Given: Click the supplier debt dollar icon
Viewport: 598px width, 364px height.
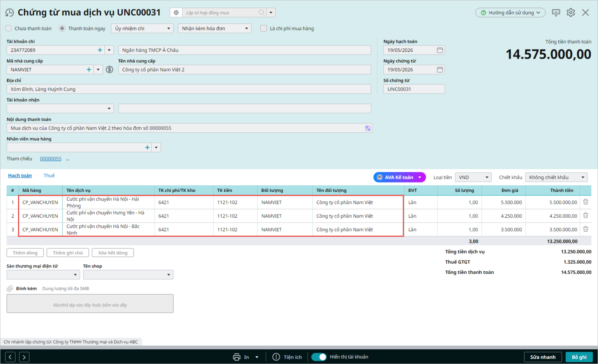Looking at the screenshot, I should point(109,69).
